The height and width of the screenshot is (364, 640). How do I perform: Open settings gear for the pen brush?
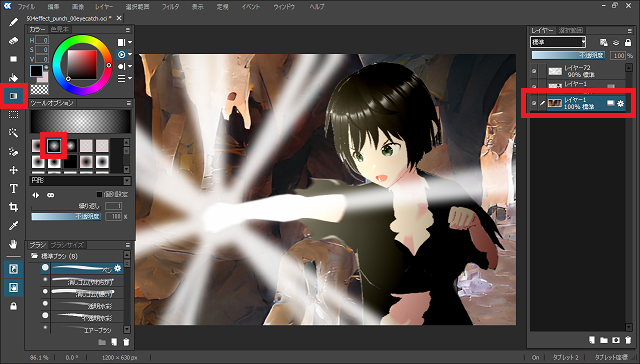pyautogui.click(x=118, y=268)
